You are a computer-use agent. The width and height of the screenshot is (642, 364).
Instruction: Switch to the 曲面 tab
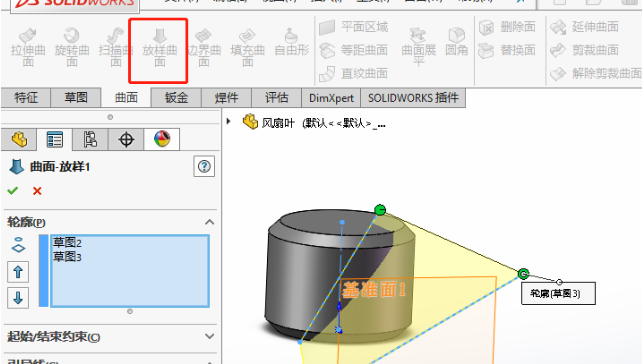[x=126, y=98]
